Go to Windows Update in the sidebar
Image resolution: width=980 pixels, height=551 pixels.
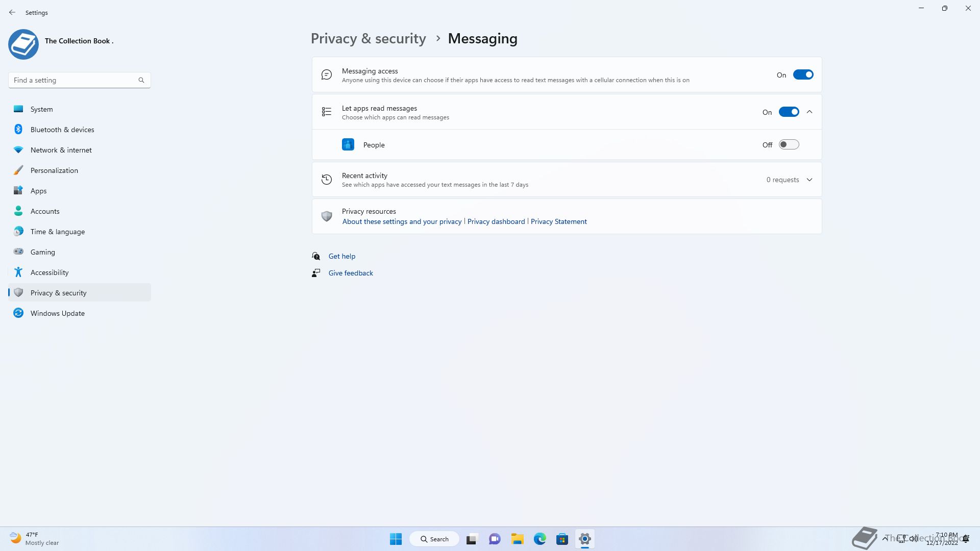click(x=80, y=313)
